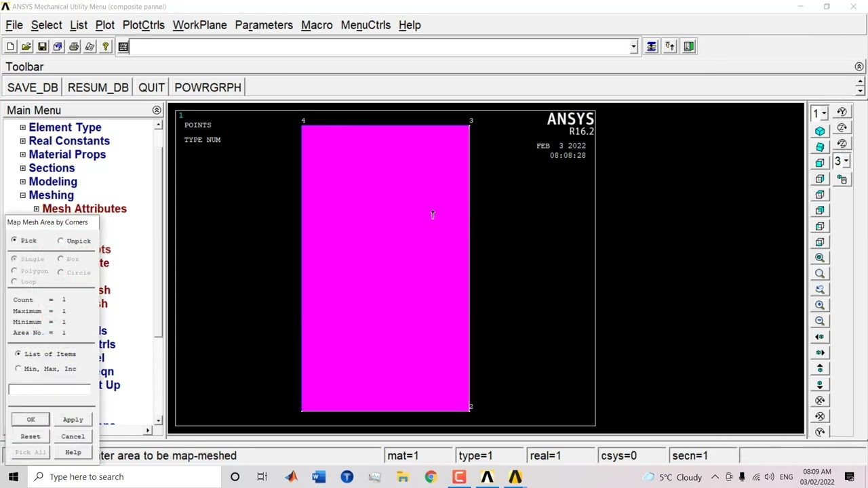
Task: Click the Fit View magnifier icon
Action: pyautogui.click(x=820, y=258)
